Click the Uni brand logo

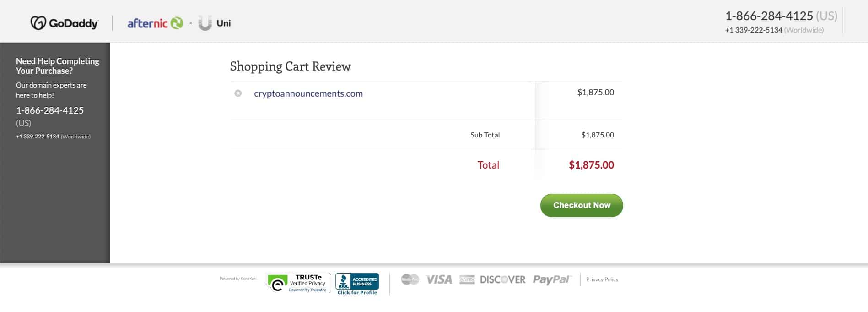pos(214,23)
